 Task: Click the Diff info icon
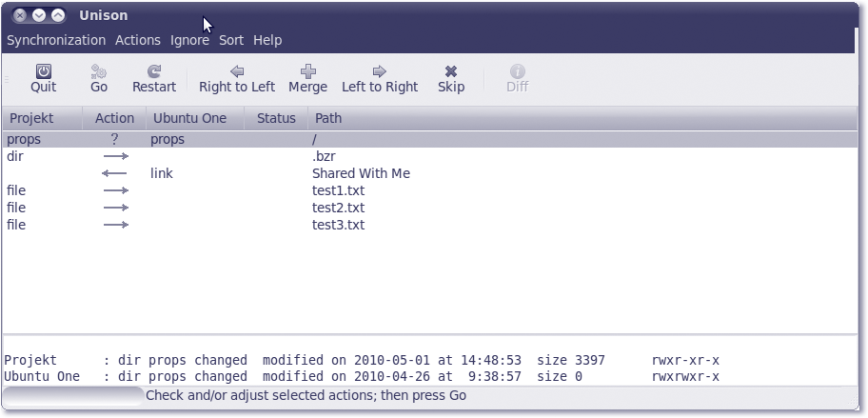pyautogui.click(x=517, y=71)
